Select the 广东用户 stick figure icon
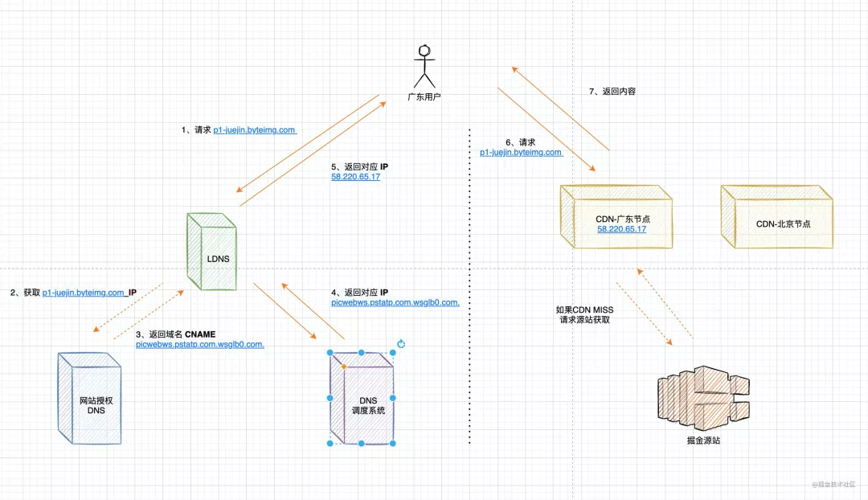 [x=424, y=67]
